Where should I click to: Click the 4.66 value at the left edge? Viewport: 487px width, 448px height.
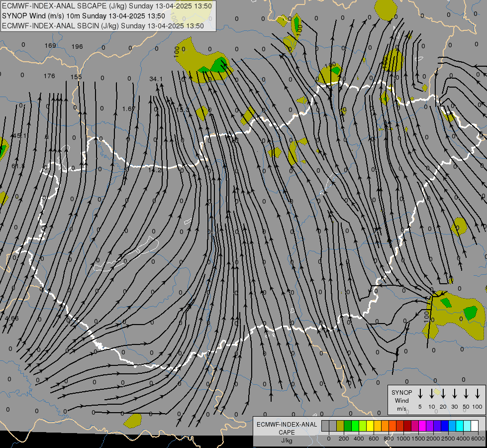(12, 318)
